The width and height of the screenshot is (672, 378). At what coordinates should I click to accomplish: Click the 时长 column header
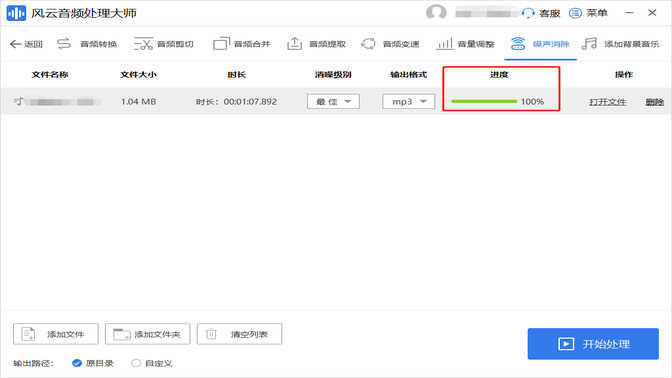point(237,75)
